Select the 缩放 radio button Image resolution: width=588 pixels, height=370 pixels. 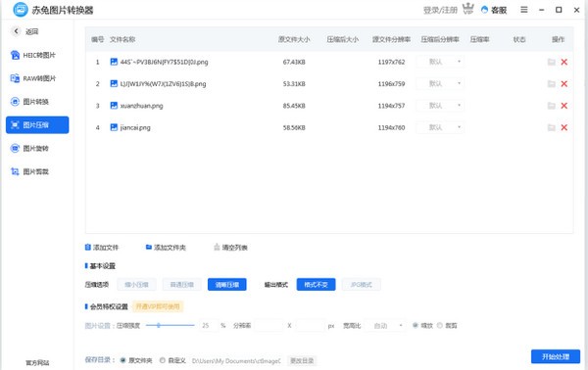[x=416, y=325]
